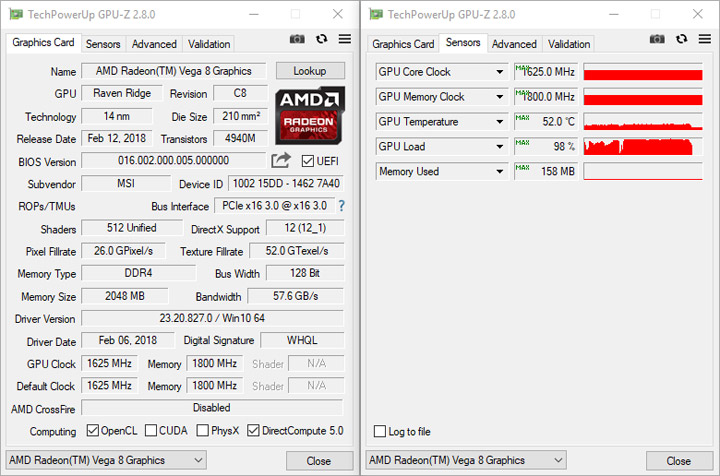Click the GPU Load graph
This screenshot has height=476, width=720.
point(643,146)
